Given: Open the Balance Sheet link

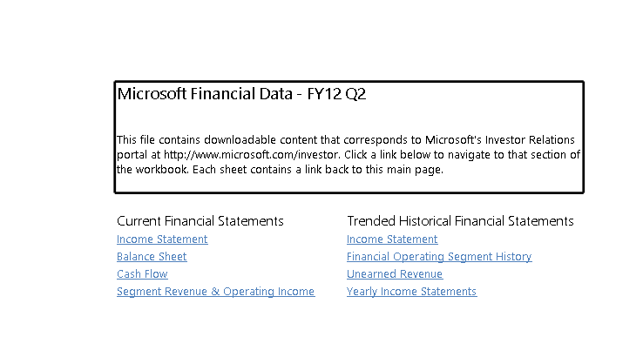Looking at the screenshot, I should (152, 257).
